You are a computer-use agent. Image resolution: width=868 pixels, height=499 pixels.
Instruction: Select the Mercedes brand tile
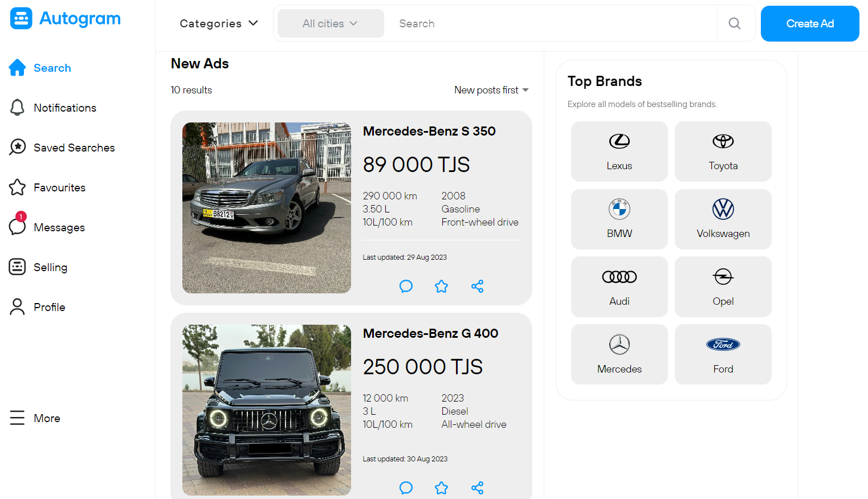click(620, 354)
